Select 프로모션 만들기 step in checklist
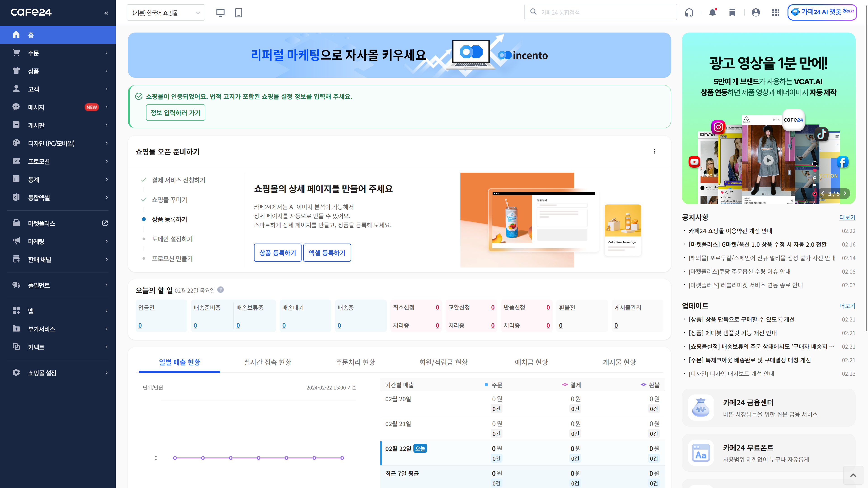868x488 pixels. (172, 259)
